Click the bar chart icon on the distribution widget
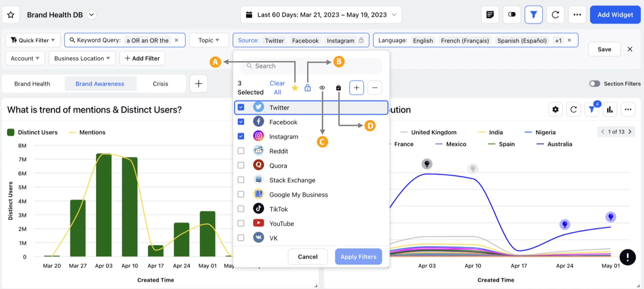Viewport: 644px width, 289px height. 610,109
